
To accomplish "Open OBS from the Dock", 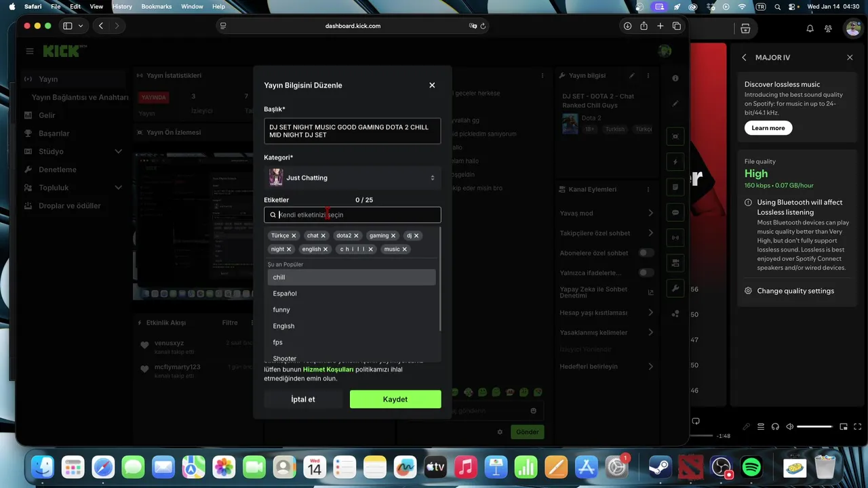I will (721, 467).
